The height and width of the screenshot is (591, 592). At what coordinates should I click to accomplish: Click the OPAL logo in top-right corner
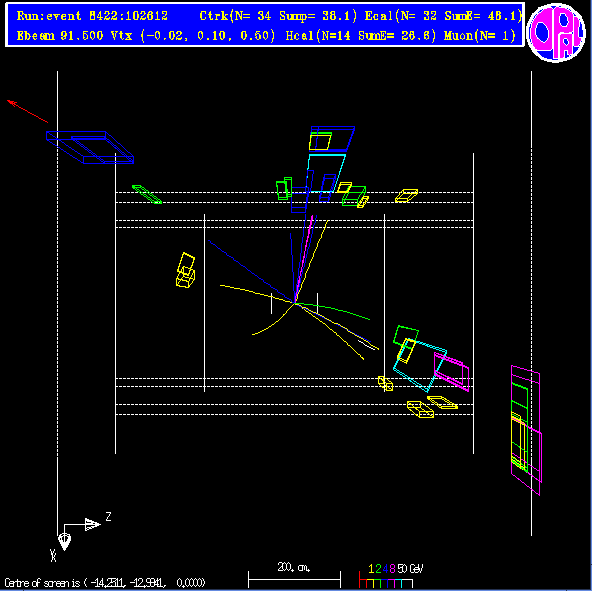(x=556, y=32)
